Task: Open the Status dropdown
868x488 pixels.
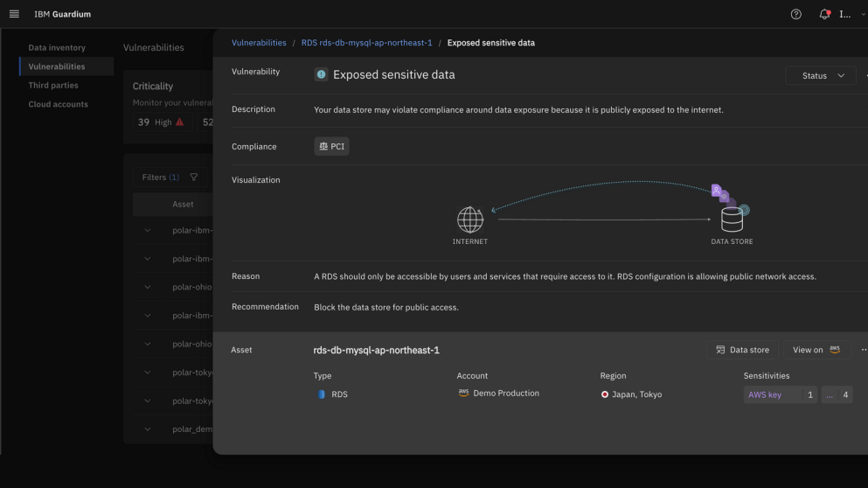Action: (x=821, y=76)
